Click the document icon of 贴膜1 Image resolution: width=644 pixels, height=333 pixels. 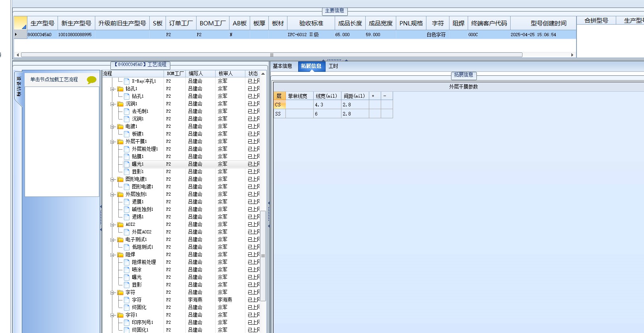coord(127,157)
